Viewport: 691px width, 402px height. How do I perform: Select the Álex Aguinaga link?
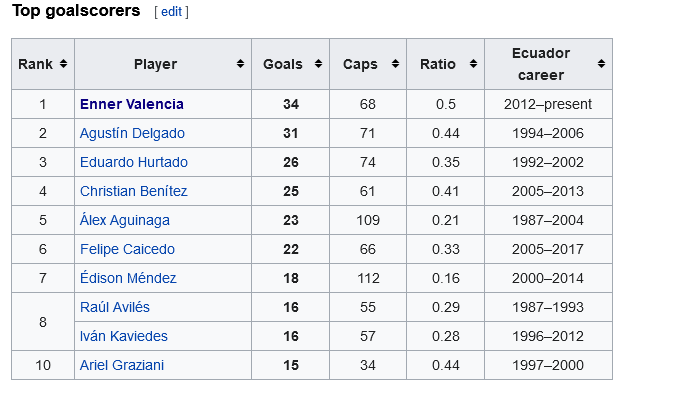click(x=125, y=220)
